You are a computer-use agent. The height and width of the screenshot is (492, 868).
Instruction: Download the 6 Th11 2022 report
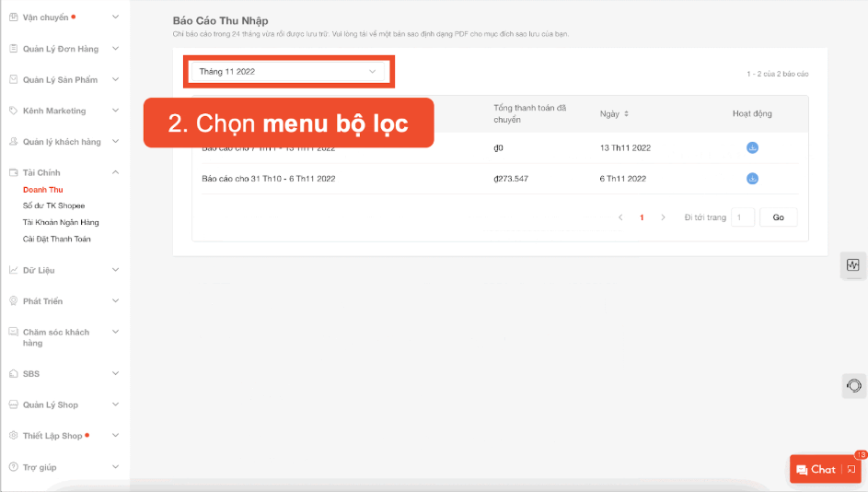pos(752,179)
